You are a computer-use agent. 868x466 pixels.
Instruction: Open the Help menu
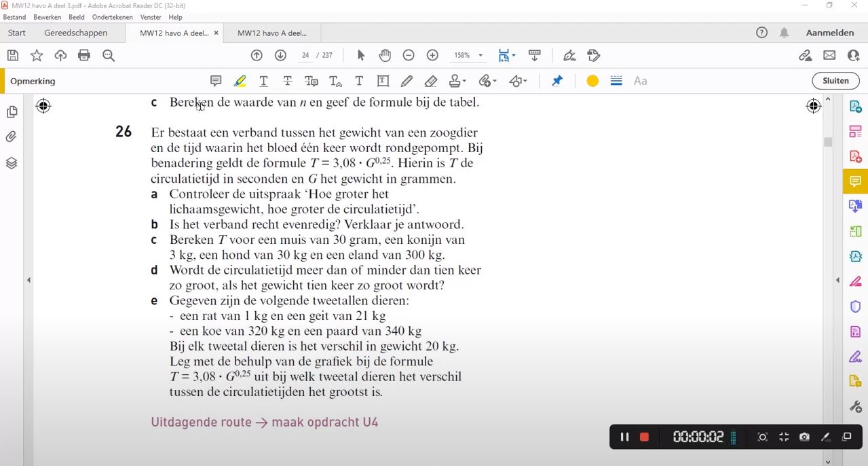pos(175,17)
